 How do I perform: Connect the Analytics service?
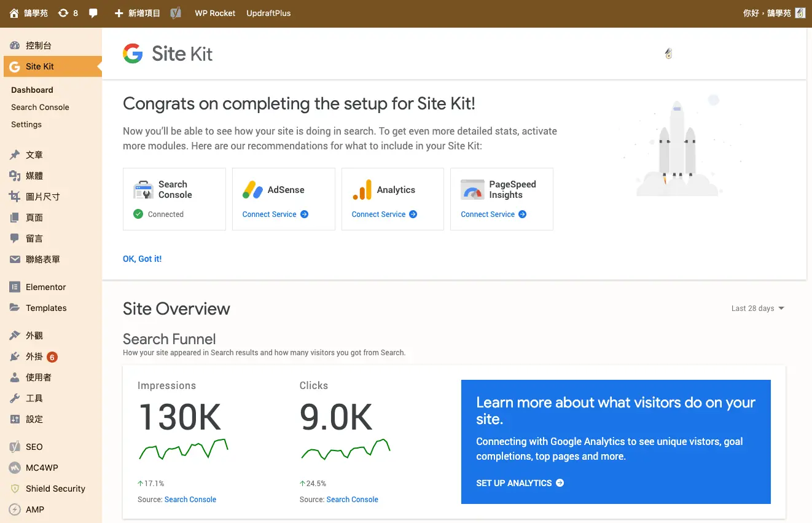tap(385, 214)
